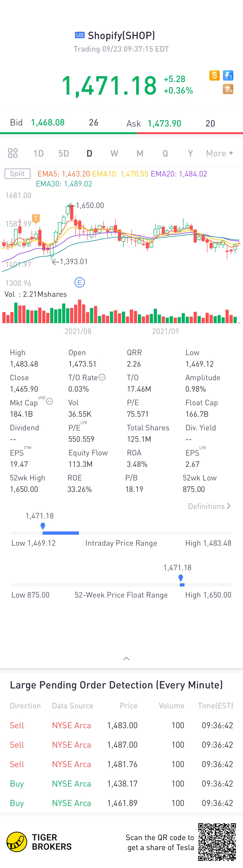The height and width of the screenshot is (868, 243).
Task: Tap the volume bar chart
Action: click(x=121, y=312)
